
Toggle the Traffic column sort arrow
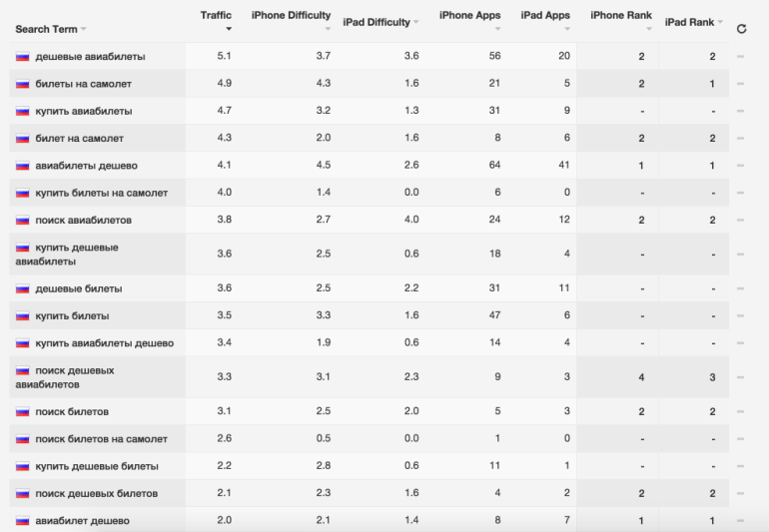click(229, 29)
